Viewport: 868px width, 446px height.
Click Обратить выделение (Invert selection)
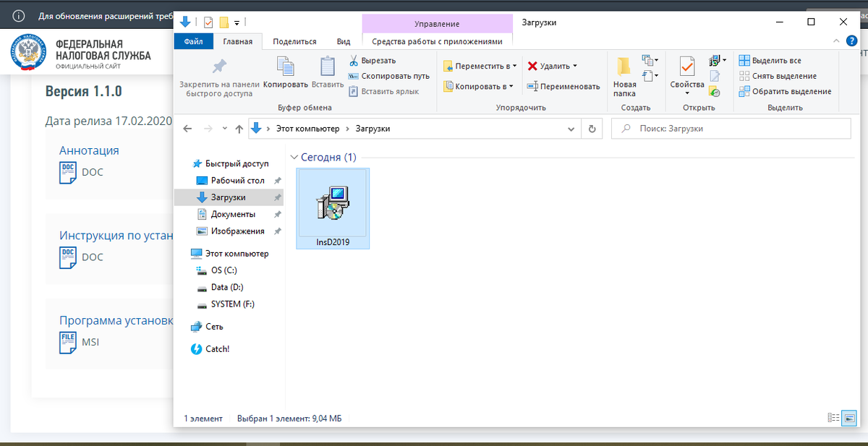tap(786, 91)
